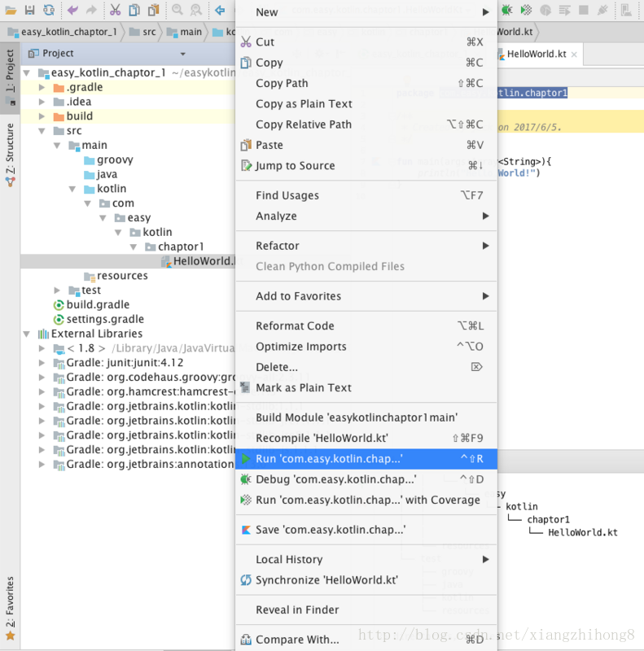
Task: Expand the .gradle folder
Action: (x=42, y=87)
